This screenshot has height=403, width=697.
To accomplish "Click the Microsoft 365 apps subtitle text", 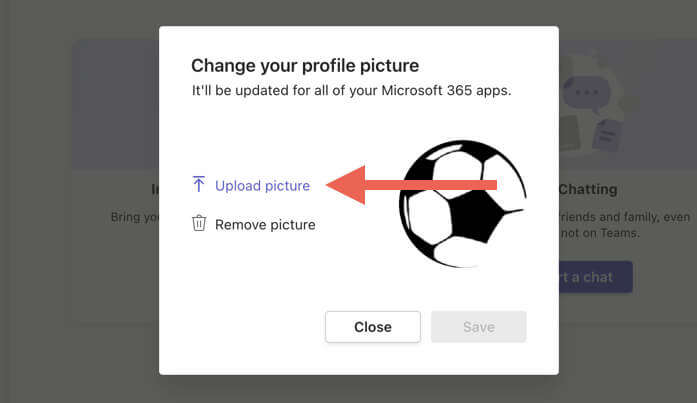I will [x=353, y=91].
